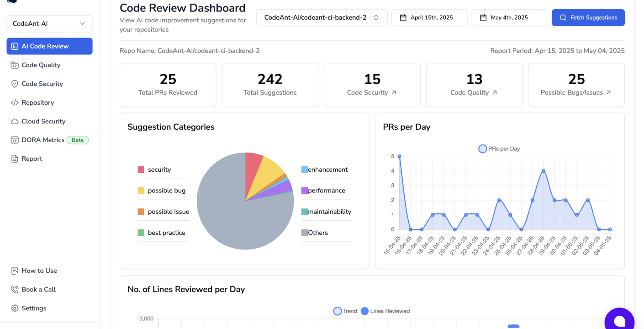Screen dimensions: 644x329
Task: Click the Cloud Security cloud icon
Action: tap(15, 121)
